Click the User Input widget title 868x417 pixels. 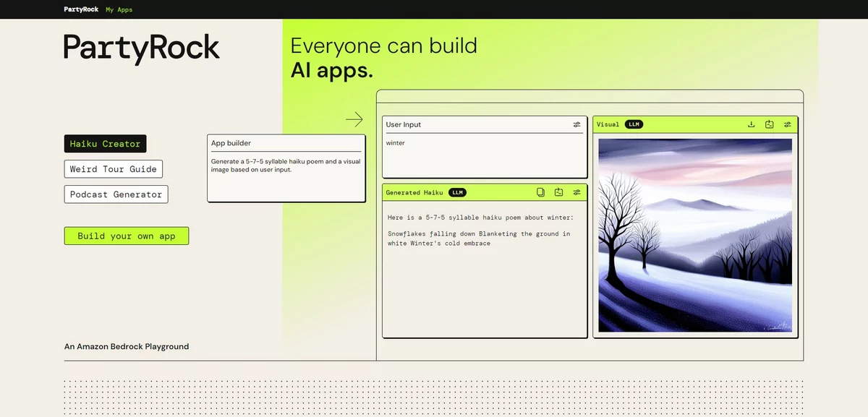(x=404, y=124)
